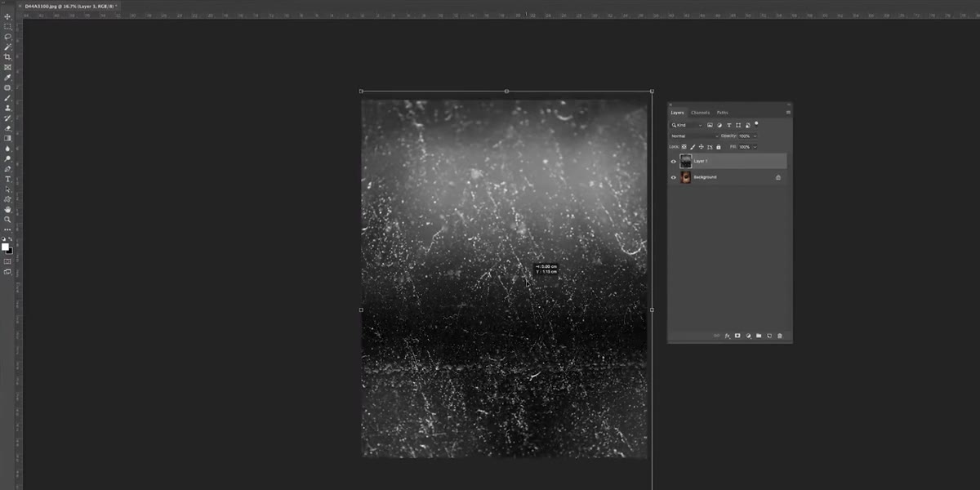Select the Lasso tool

point(8,37)
